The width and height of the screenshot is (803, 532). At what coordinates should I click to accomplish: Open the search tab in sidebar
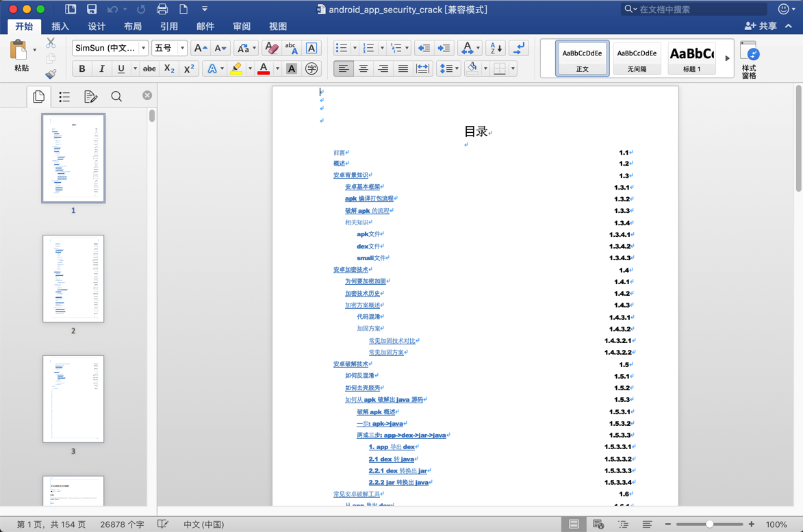[117, 97]
